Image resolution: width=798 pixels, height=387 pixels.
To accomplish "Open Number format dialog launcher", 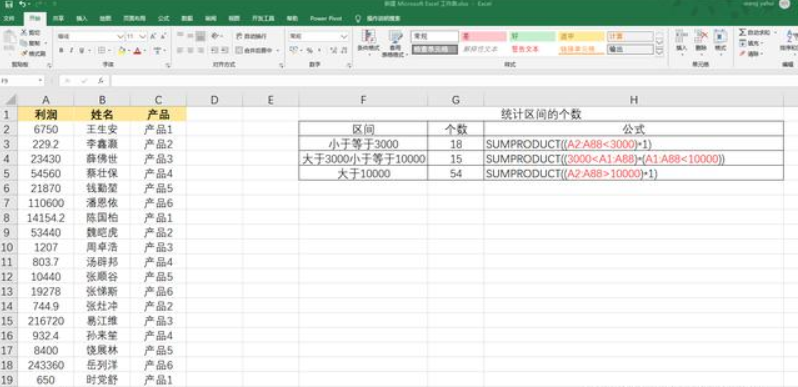I will (349, 65).
